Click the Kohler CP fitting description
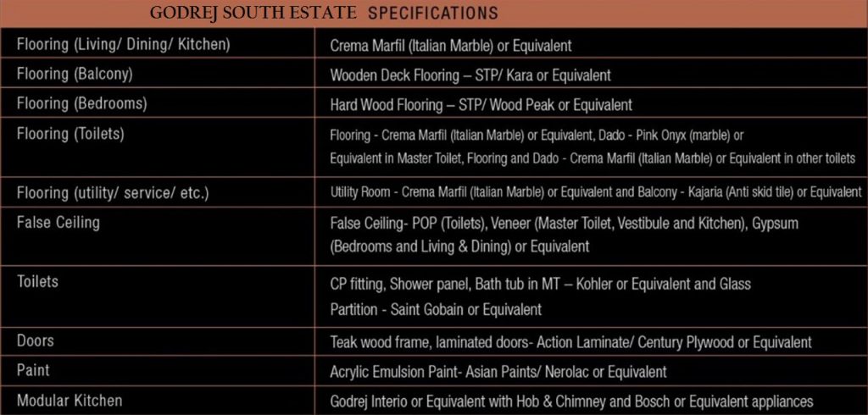The width and height of the screenshot is (868, 415). 540,285
